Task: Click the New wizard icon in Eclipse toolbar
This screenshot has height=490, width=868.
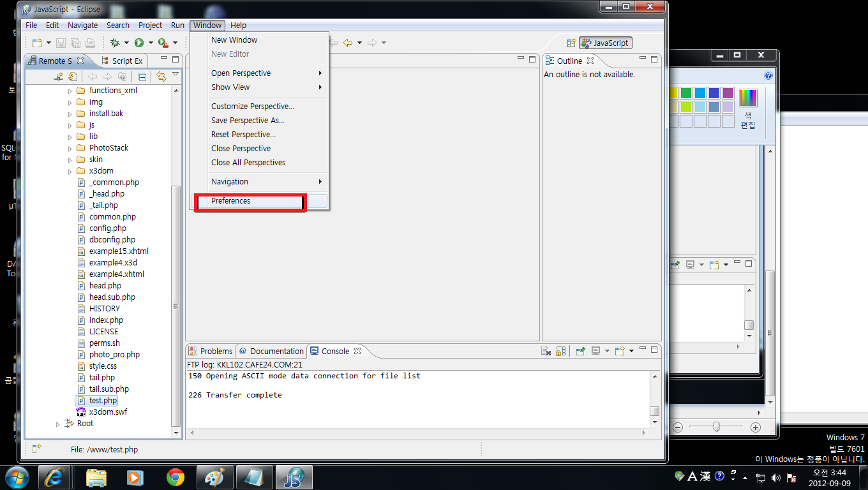Action: [37, 43]
